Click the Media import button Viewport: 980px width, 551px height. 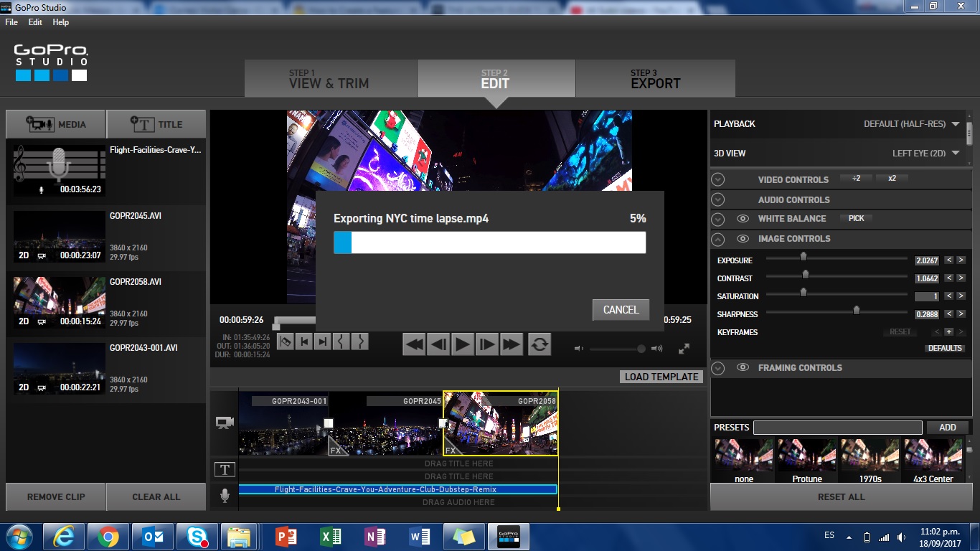pos(56,124)
